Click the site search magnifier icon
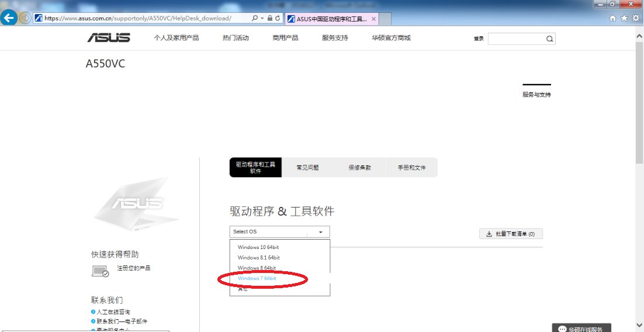Screen dimensions: 644x332 (549, 39)
